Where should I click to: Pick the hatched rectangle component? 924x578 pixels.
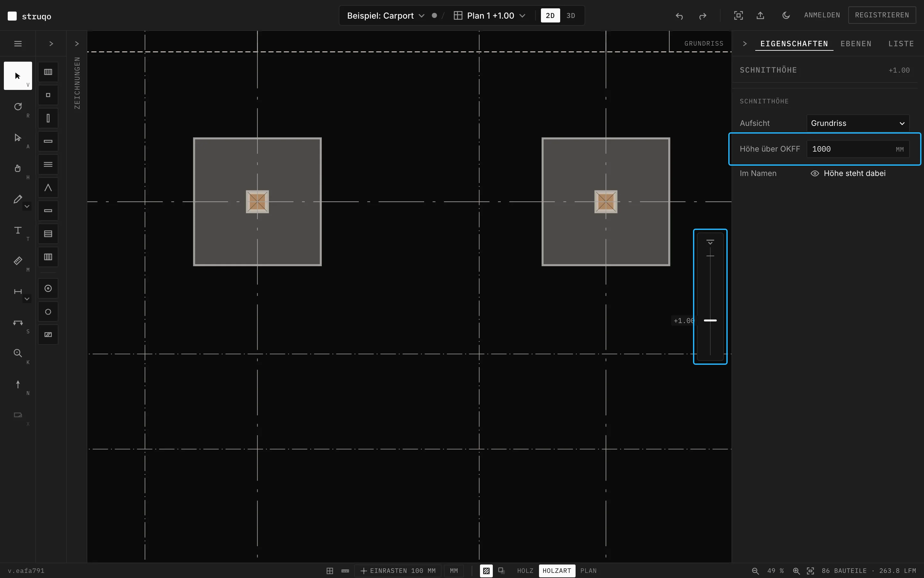tap(48, 335)
